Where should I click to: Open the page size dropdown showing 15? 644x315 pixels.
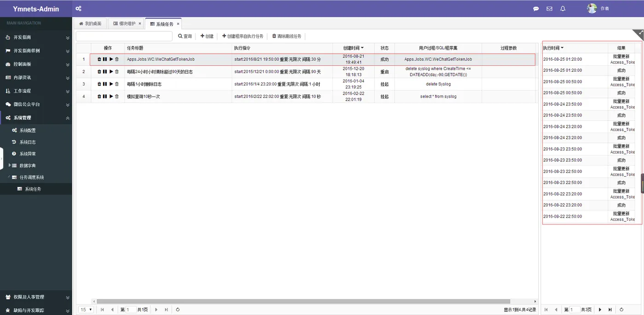(x=86, y=309)
